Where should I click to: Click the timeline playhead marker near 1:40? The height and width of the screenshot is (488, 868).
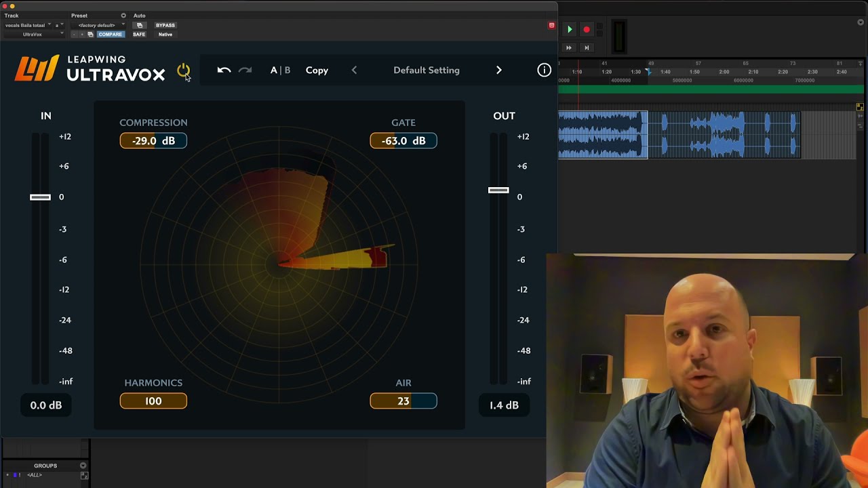[x=648, y=71]
